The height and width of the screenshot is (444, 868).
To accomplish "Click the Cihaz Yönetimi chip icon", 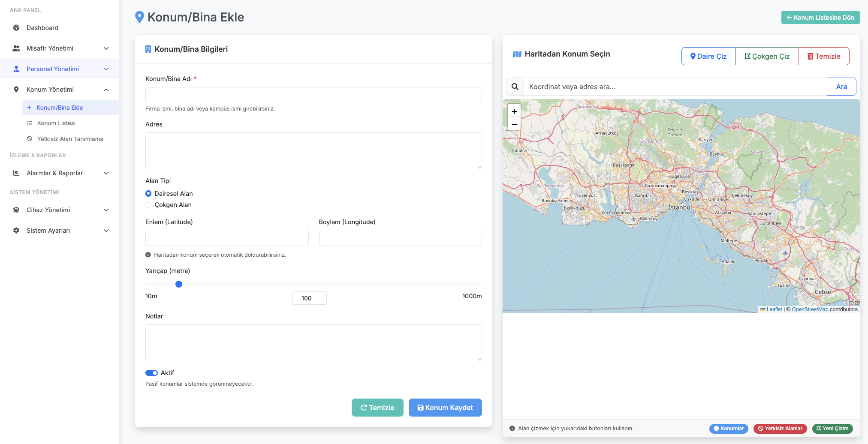I will coord(16,210).
